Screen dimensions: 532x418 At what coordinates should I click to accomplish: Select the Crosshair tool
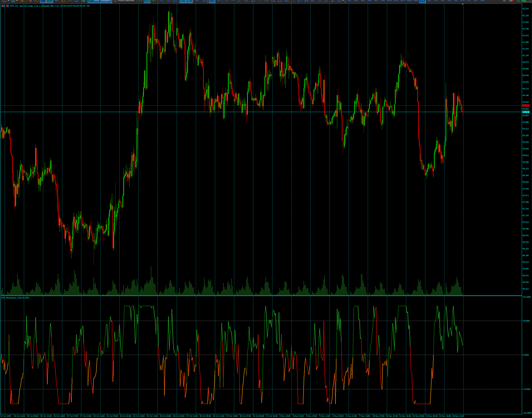click(x=197, y=1)
